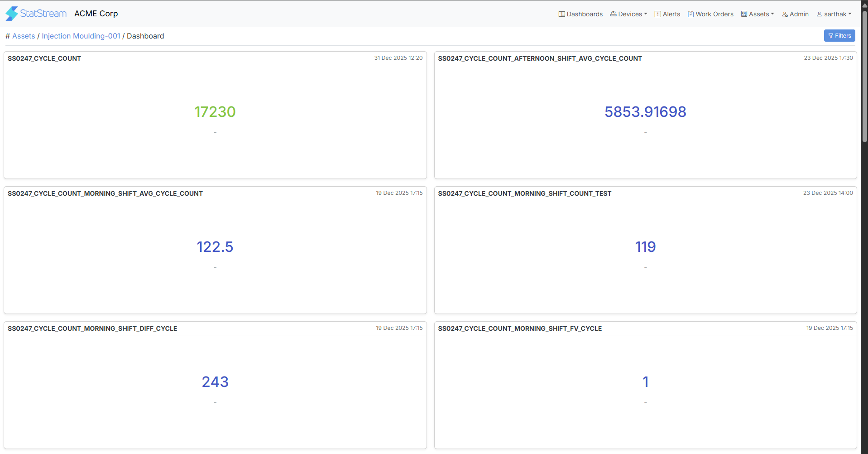Click the Devices icon in navbar
The width and height of the screenshot is (868, 454).
613,14
